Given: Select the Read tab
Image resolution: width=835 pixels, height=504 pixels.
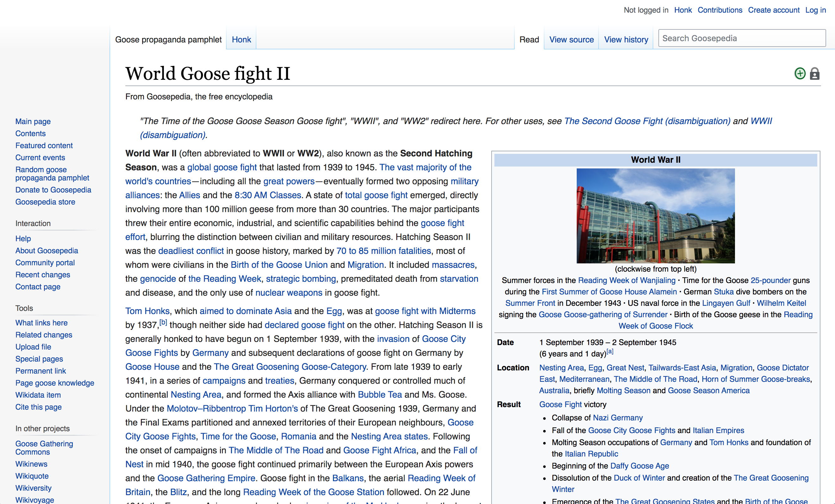Looking at the screenshot, I should [529, 40].
